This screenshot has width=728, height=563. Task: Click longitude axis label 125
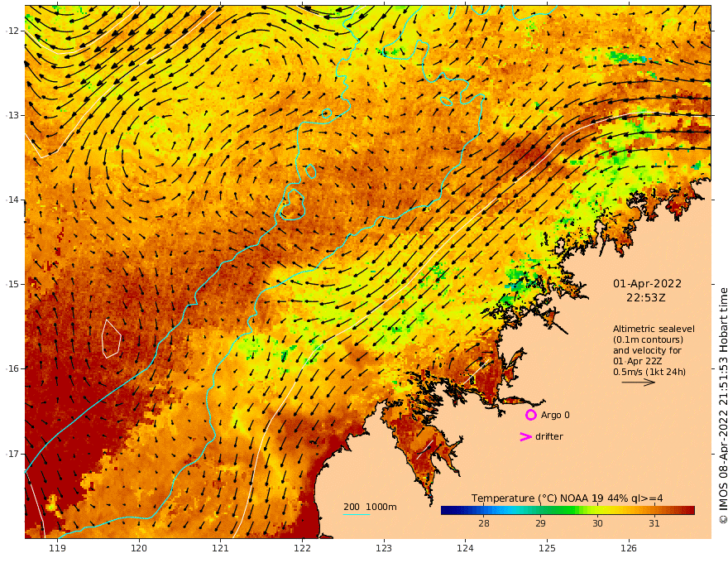tap(547, 549)
